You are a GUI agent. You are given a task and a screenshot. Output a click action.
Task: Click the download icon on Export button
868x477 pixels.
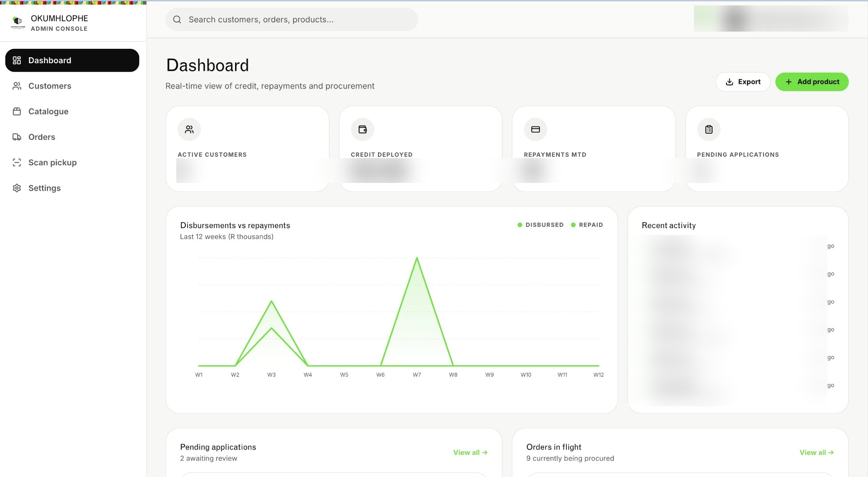(729, 82)
